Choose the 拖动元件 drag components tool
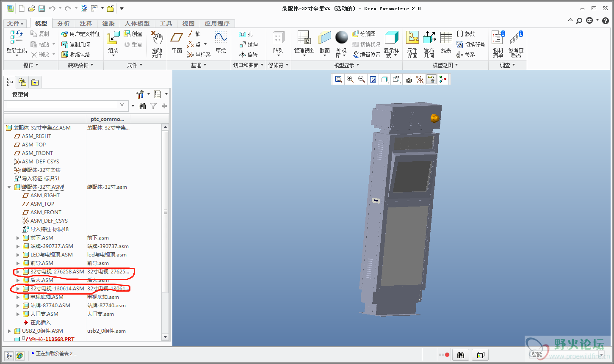The height and width of the screenshot is (364, 614). coord(157,44)
